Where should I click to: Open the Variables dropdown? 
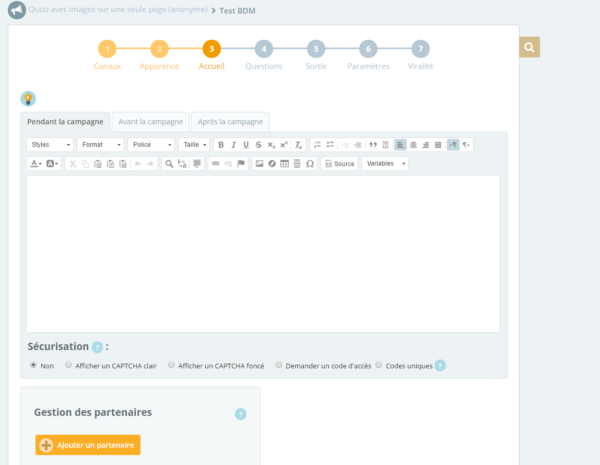click(x=385, y=163)
